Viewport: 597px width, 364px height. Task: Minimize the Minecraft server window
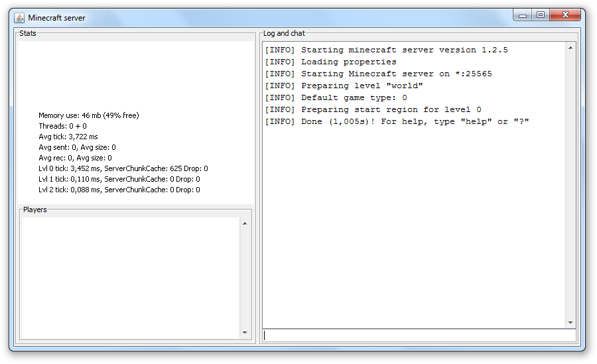pos(523,15)
